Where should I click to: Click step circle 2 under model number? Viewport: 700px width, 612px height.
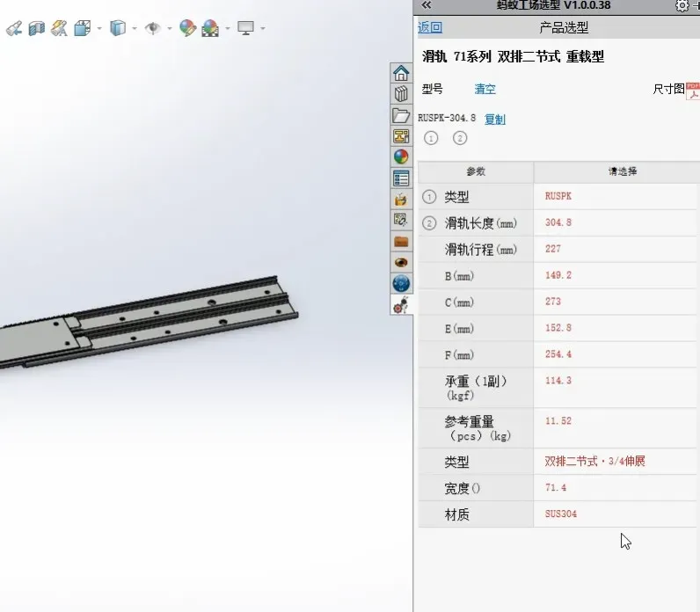(x=460, y=138)
